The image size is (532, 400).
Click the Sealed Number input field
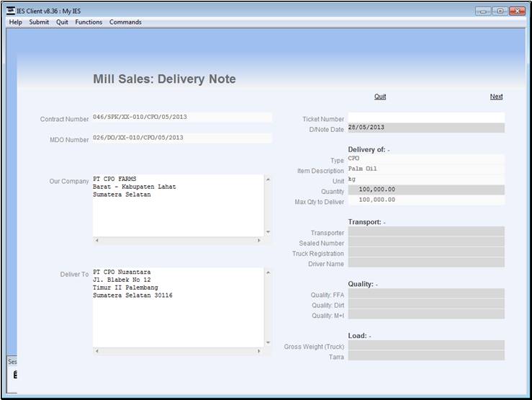pos(426,241)
